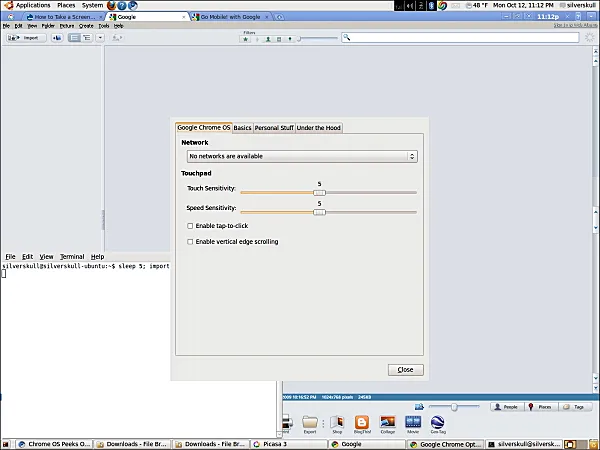600x450 pixels.
Task: Click the Export folder icon
Action: click(310, 422)
